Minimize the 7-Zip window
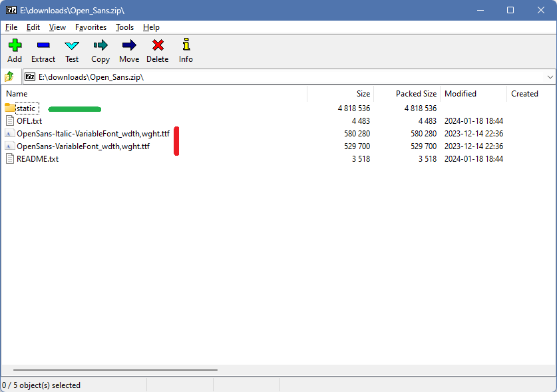Viewport: 557px width, 392px height. [480, 10]
